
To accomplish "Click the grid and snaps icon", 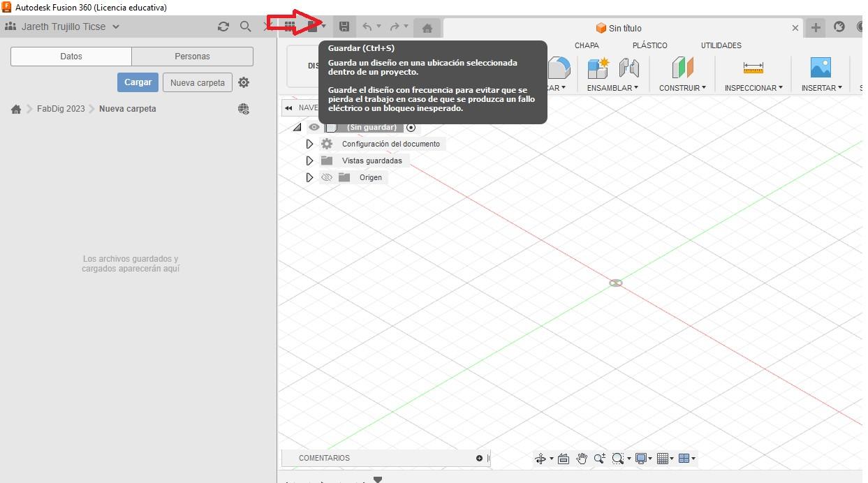I will pyautogui.click(x=662, y=459).
